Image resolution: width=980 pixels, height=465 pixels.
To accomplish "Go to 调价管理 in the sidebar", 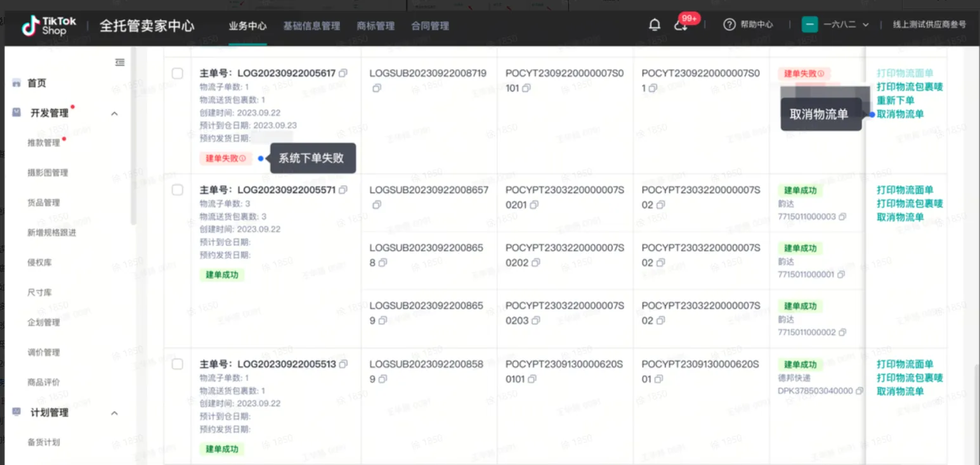I will coord(44,352).
